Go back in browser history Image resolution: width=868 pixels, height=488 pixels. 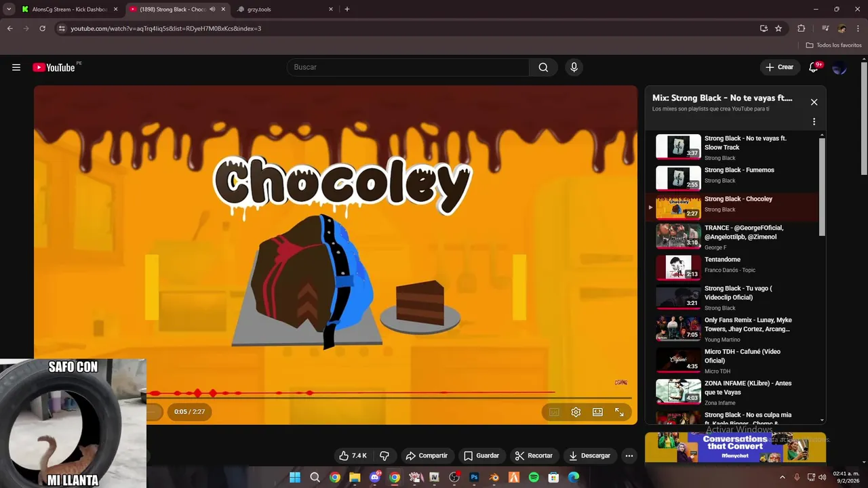(x=9, y=28)
